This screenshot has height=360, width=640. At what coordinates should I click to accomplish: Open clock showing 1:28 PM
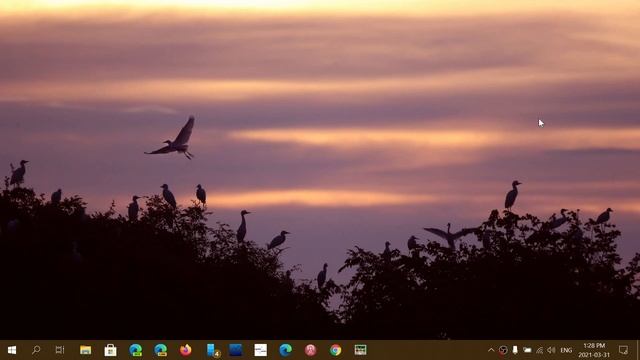click(x=594, y=350)
